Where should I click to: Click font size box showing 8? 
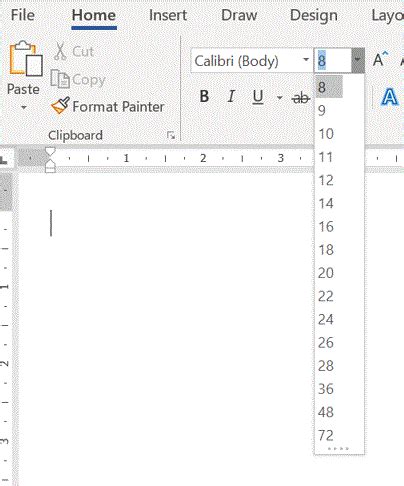[x=332, y=61]
